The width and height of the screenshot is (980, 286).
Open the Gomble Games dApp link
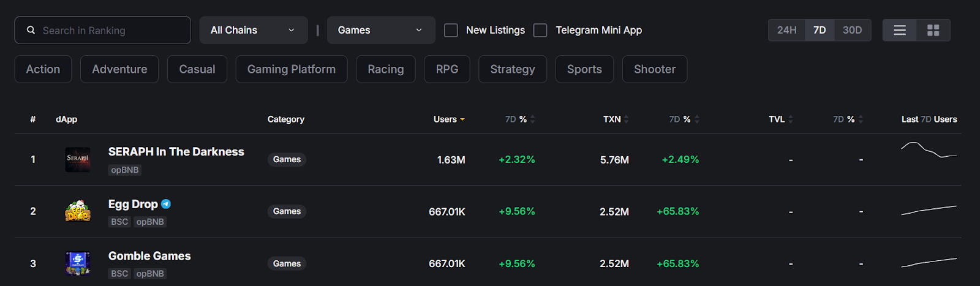point(149,256)
